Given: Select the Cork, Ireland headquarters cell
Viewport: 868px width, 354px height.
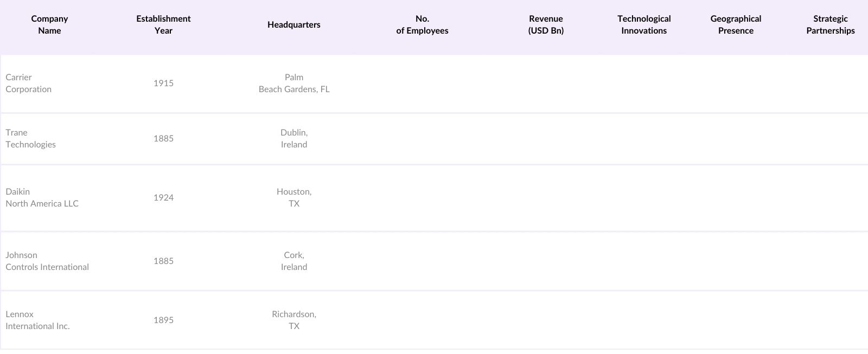Looking at the screenshot, I should click(x=294, y=261).
